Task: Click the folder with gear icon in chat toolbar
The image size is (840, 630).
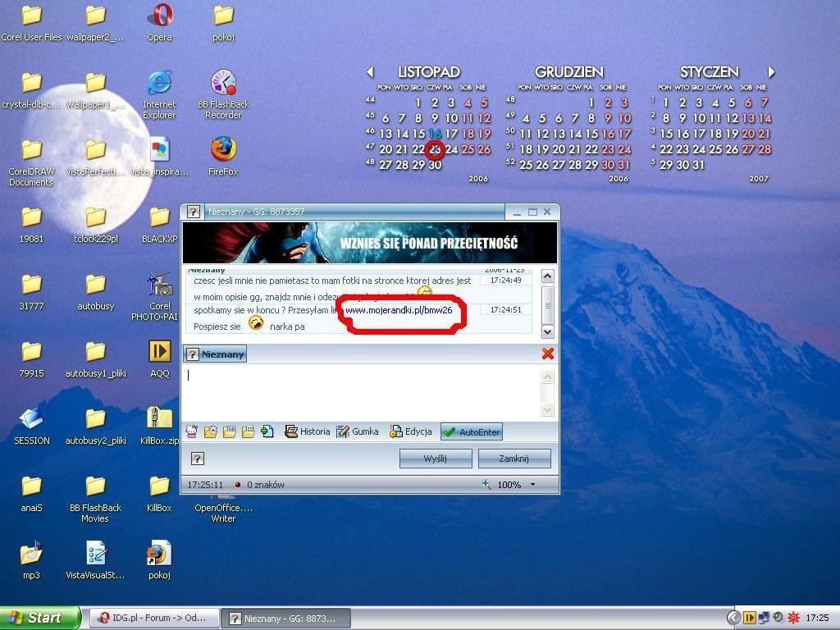Action: point(211,431)
